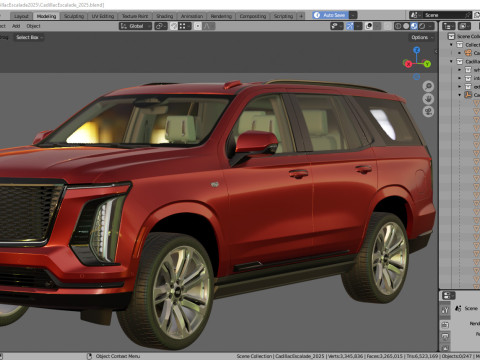Open properties editor type dropdown
The height and width of the screenshot is (360, 480).
[x=449, y=296]
